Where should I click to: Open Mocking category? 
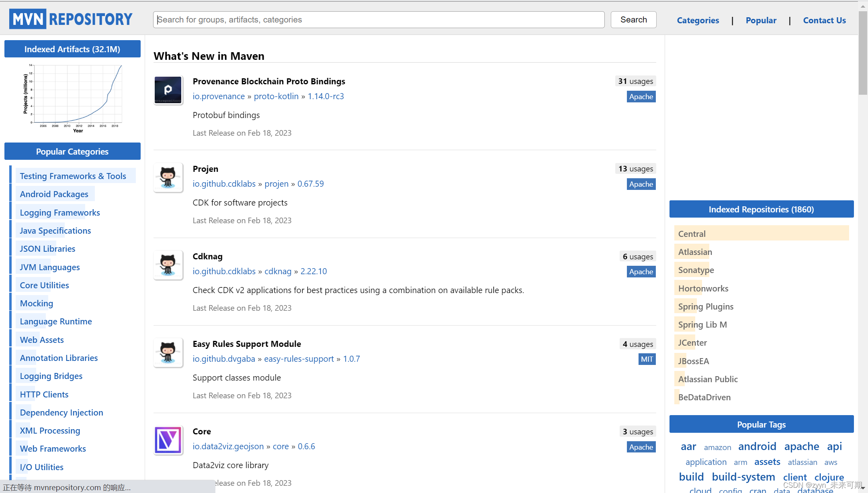[x=37, y=303]
